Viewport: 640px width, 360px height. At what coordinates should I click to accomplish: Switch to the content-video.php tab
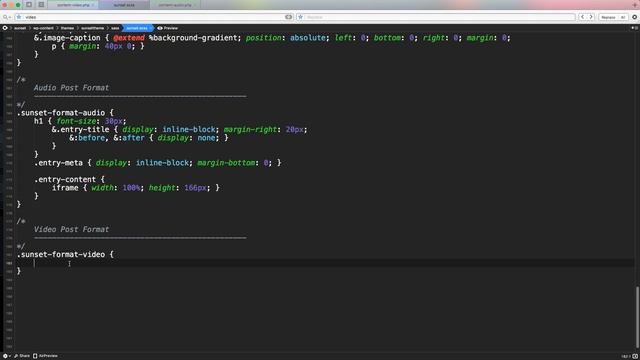(x=73, y=5)
